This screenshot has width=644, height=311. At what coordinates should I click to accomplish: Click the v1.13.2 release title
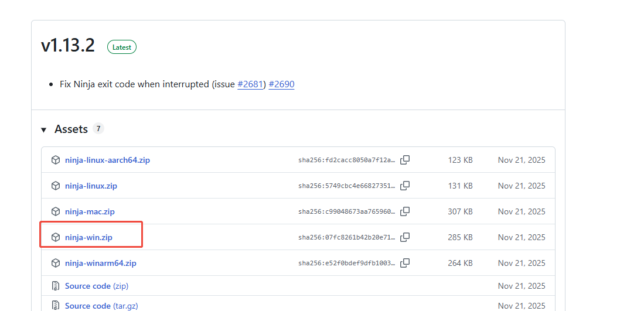click(68, 45)
